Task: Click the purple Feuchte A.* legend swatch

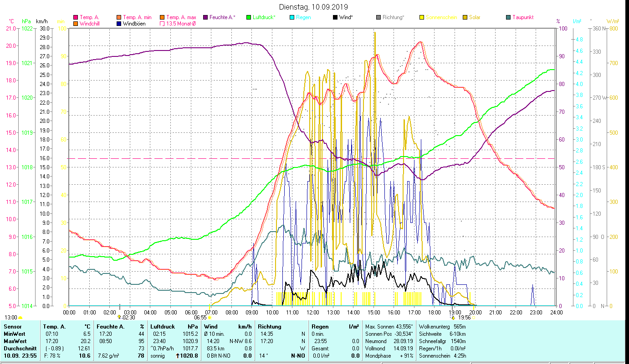Action: (205, 18)
